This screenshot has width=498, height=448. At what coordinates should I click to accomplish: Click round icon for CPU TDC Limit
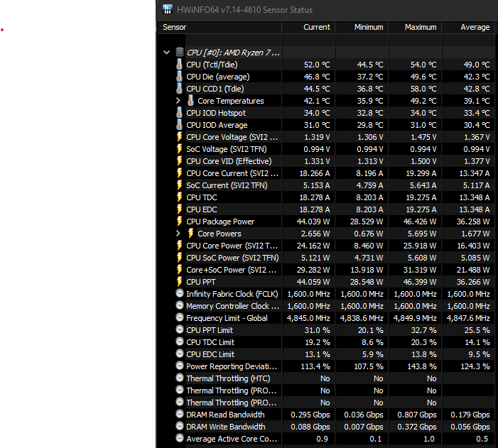(x=180, y=342)
